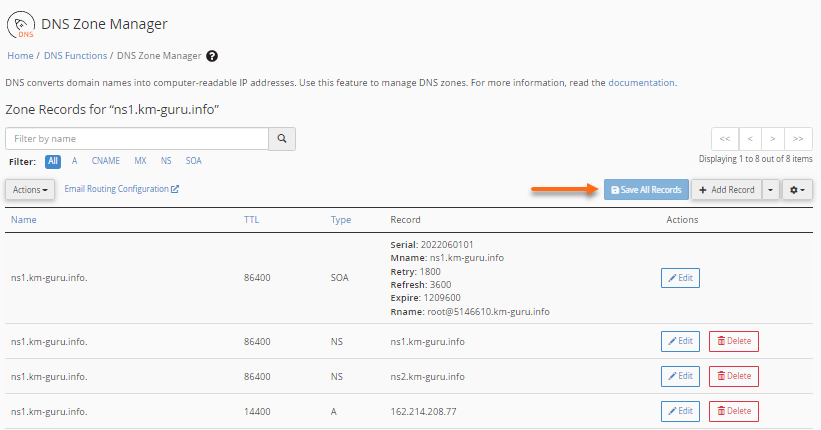The image size is (821, 430).
Task: Filter records by MX type
Action: (140, 160)
